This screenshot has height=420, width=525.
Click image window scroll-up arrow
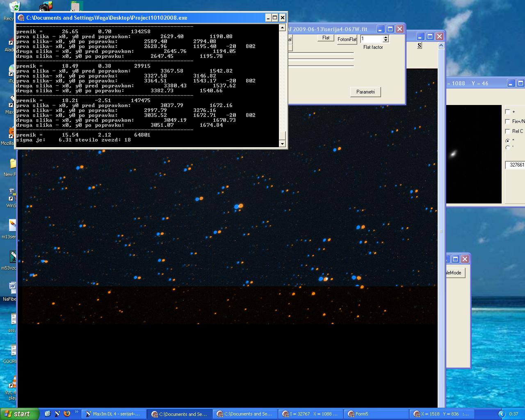point(441,46)
